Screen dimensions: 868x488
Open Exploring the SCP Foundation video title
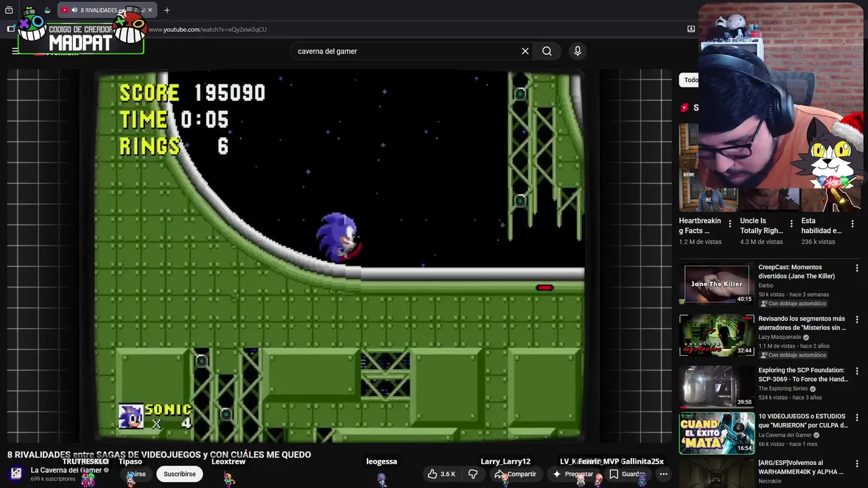(804, 375)
